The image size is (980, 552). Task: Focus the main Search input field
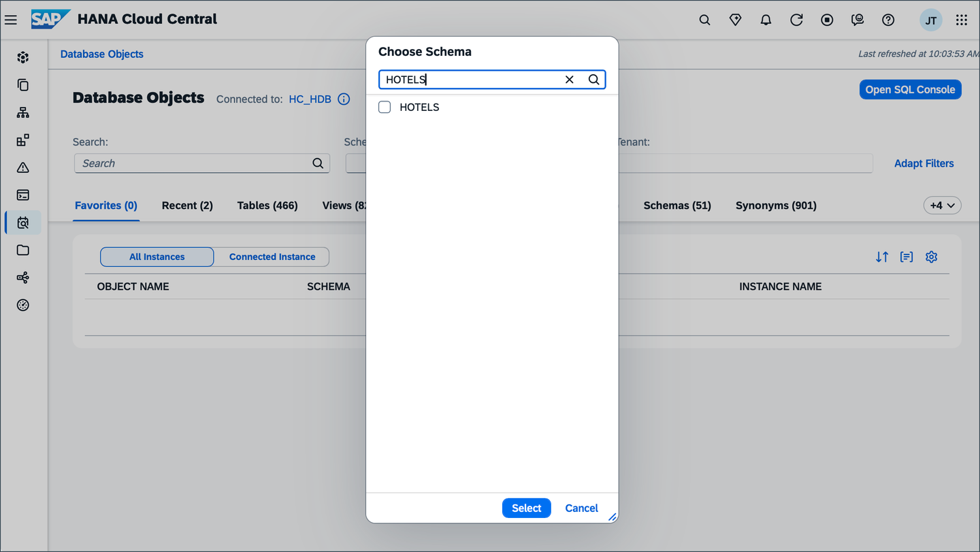pyautogui.click(x=202, y=163)
